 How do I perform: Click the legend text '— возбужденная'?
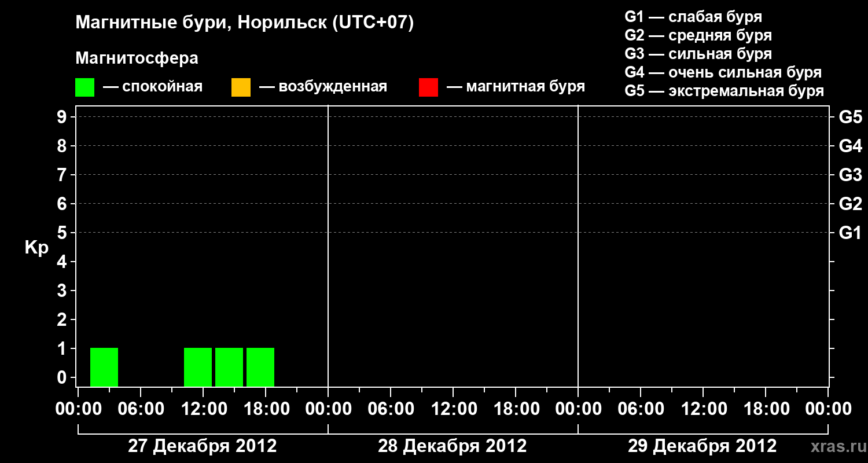[323, 87]
